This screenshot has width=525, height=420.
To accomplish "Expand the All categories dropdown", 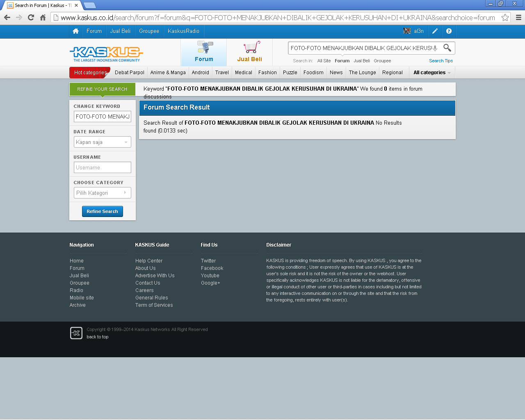I will [x=432, y=73].
